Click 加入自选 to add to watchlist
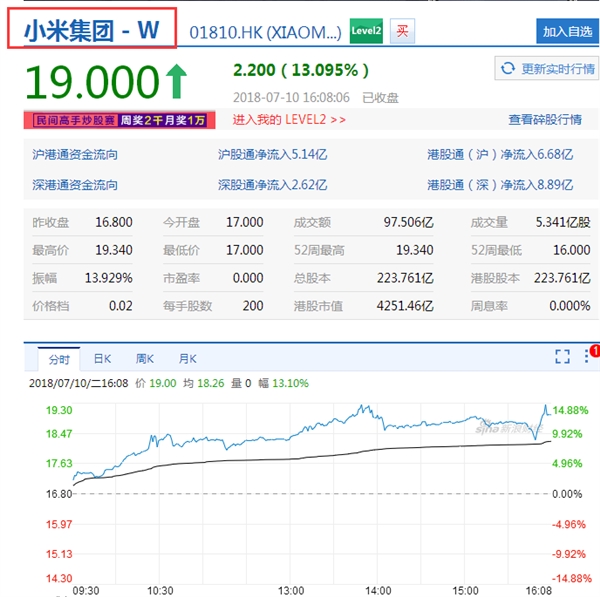This screenshot has height=597, width=600. pos(566,31)
